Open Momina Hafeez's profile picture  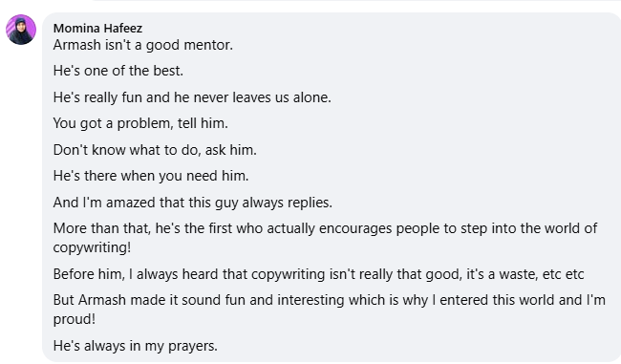pos(21,30)
